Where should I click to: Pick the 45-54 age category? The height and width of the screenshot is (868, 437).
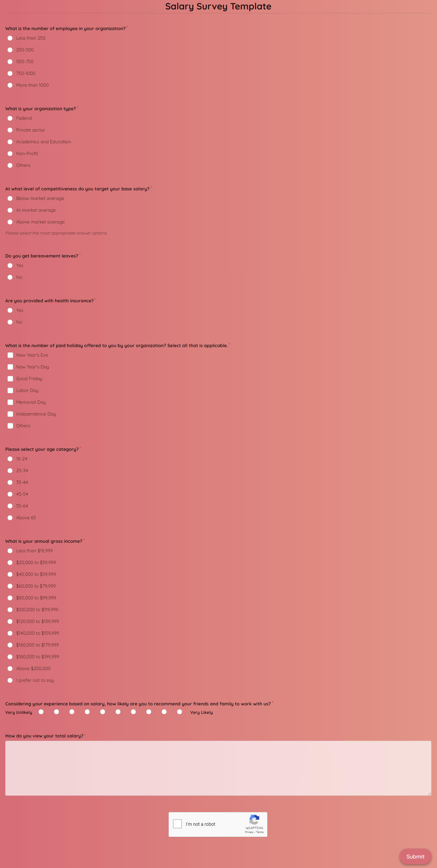click(10, 494)
